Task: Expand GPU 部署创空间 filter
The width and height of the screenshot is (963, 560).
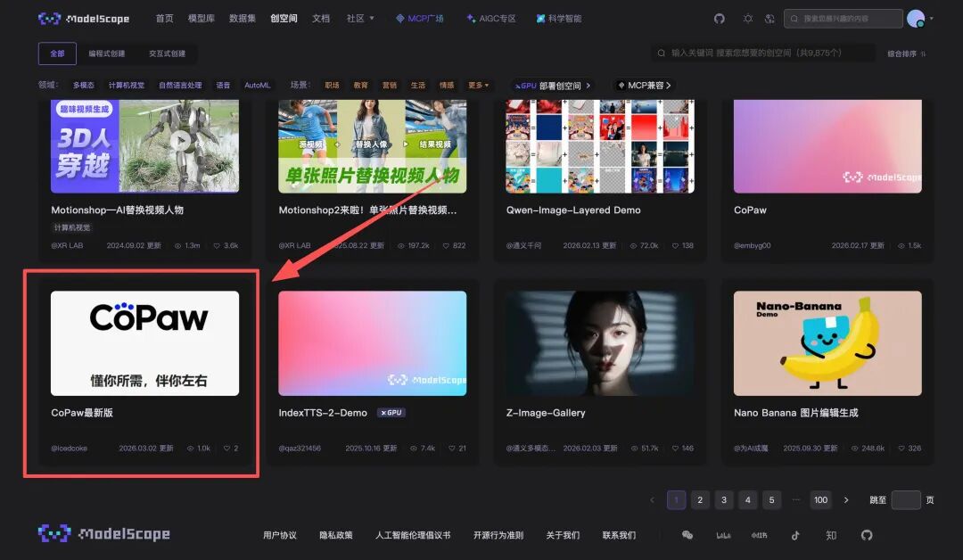Action: (x=552, y=86)
